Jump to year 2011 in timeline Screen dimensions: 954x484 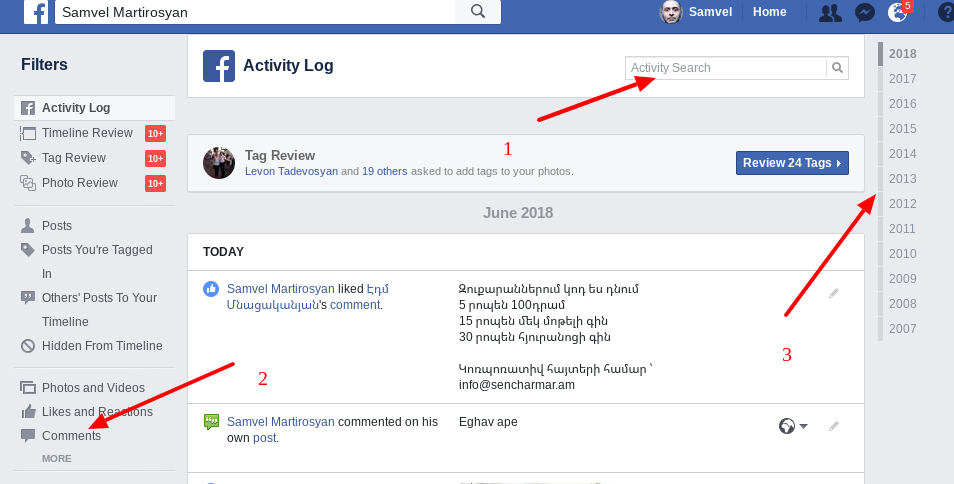pos(902,229)
